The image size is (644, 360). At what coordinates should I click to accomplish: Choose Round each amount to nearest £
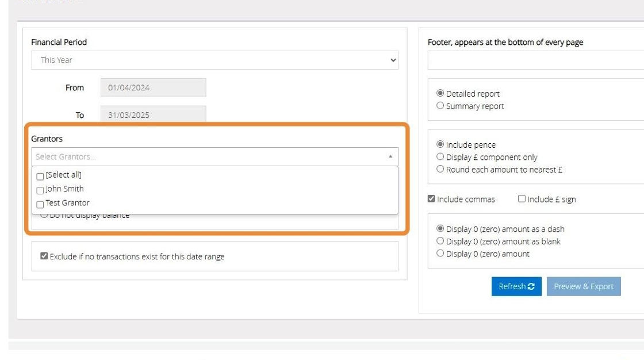(x=440, y=169)
